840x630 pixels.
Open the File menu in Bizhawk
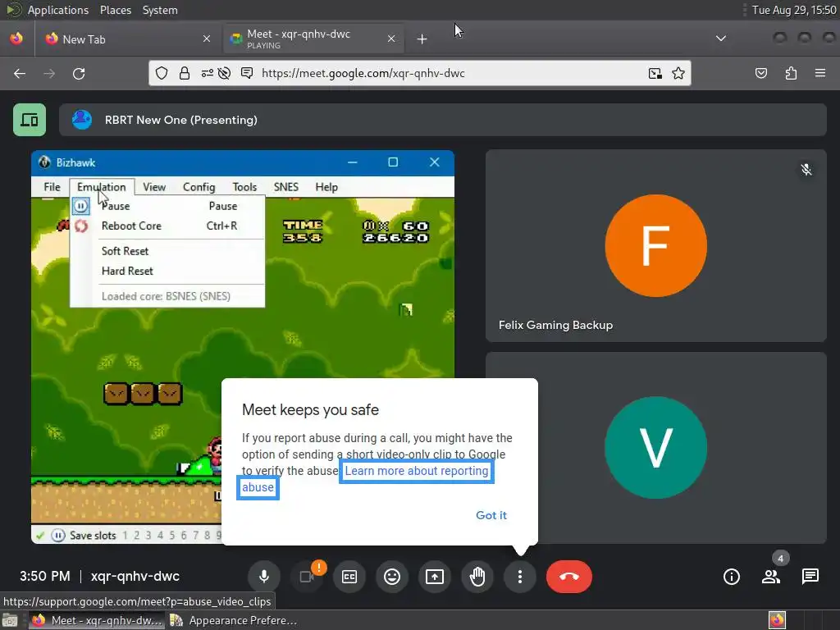[x=52, y=187]
